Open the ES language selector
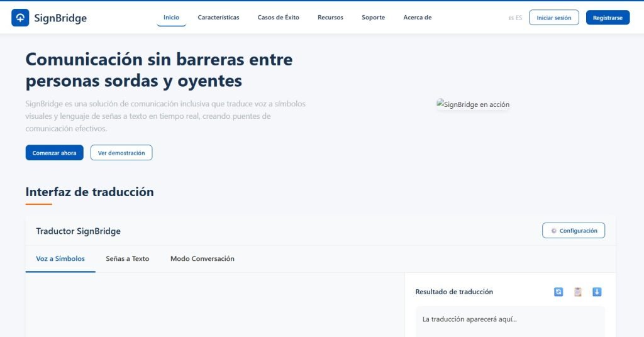 point(514,18)
